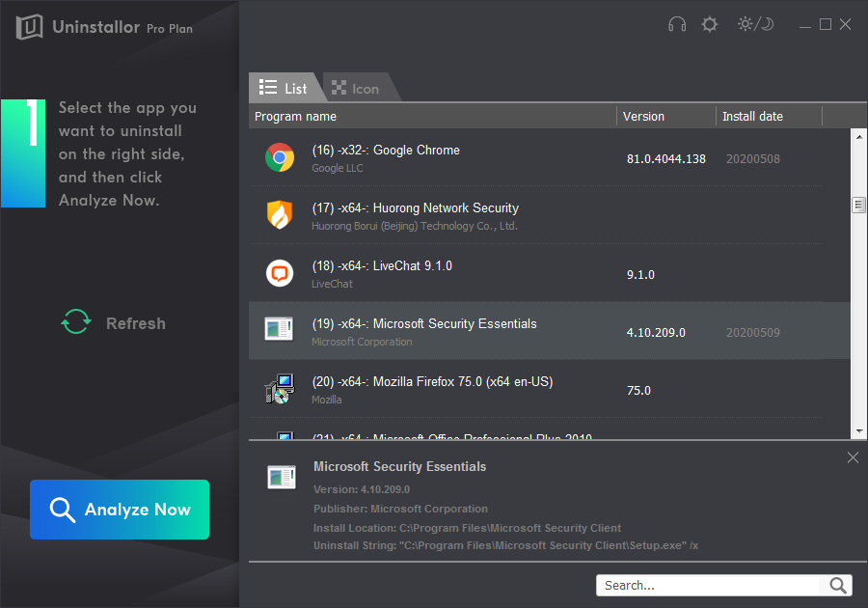Click Chrome version 81.0.4044.138
This screenshot has height=608, width=868.
click(x=665, y=159)
